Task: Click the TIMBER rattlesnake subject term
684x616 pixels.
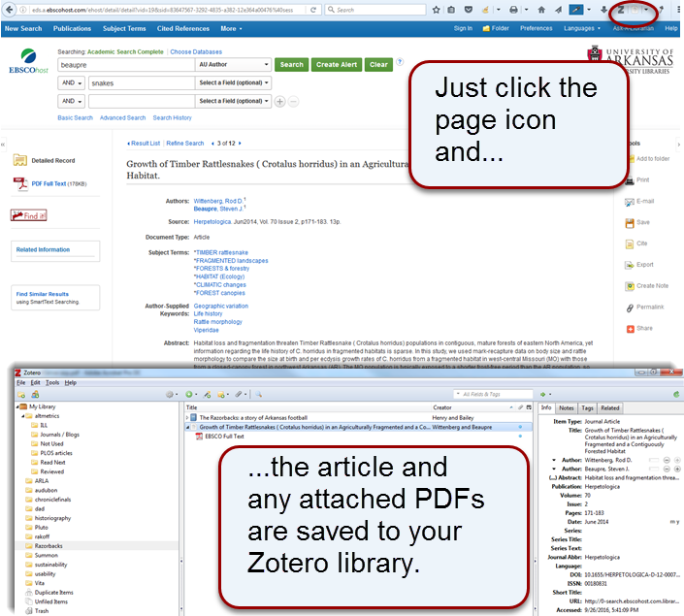Action: (x=221, y=252)
